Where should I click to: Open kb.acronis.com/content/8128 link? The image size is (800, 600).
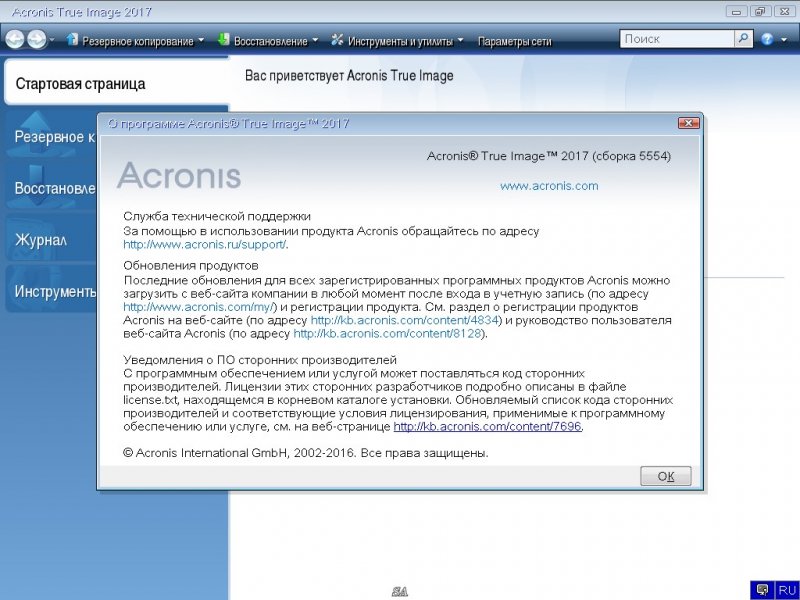(x=388, y=334)
